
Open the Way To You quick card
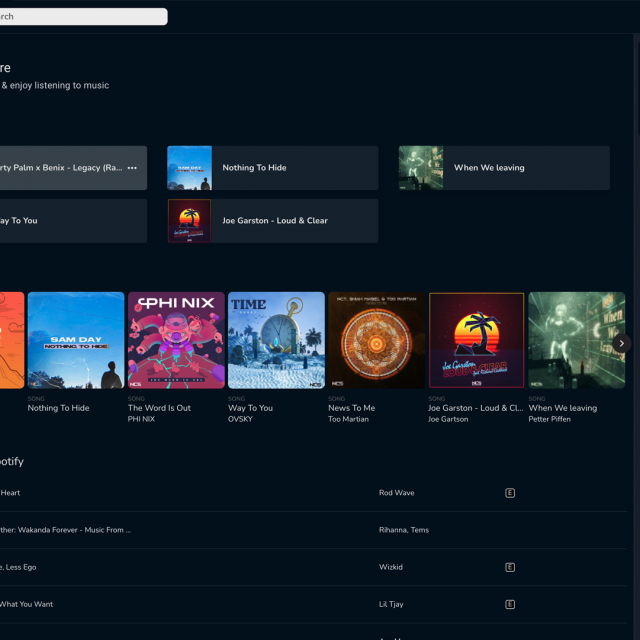pos(73,221)
